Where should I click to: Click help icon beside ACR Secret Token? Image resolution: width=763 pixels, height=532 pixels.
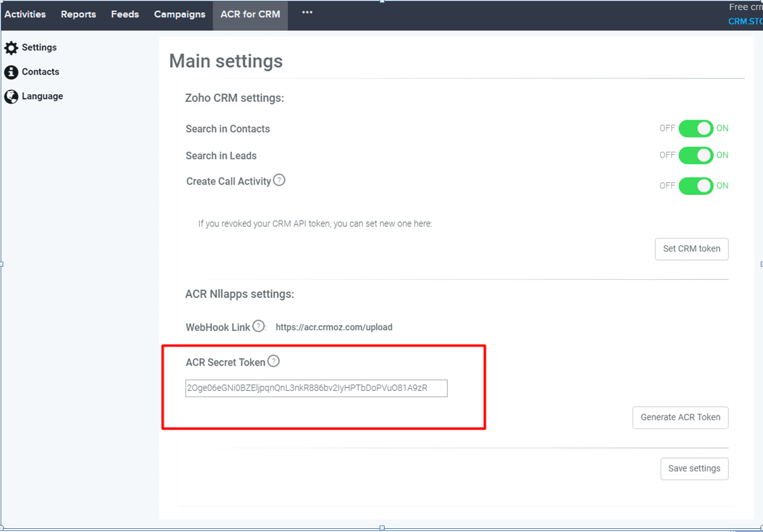click(x=273, y=361)
